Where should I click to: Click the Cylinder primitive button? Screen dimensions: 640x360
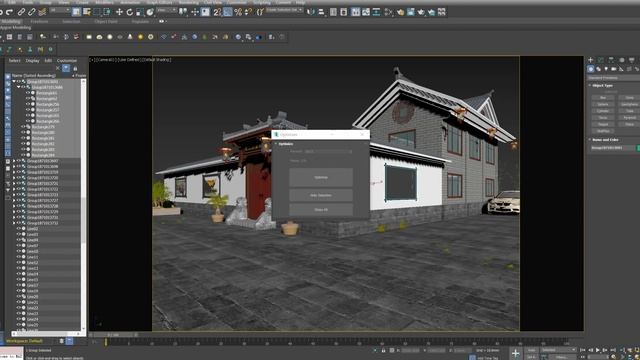pos(603,111)
